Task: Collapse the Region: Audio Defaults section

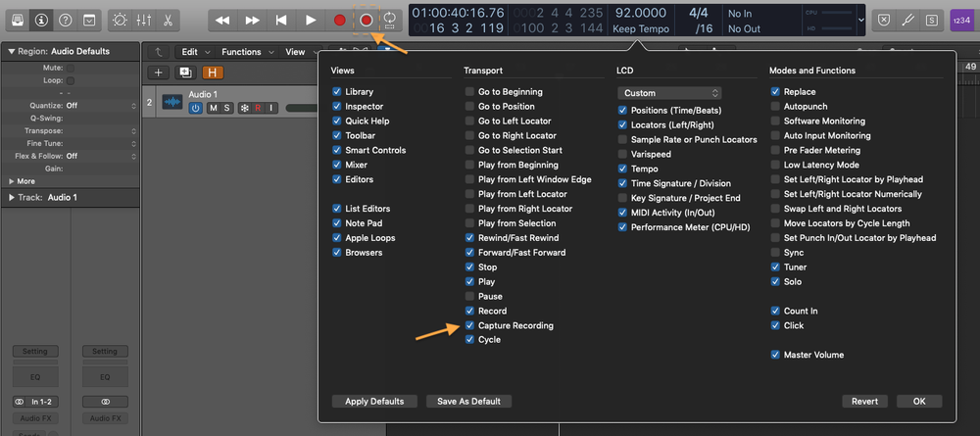Action: click(x=12, y=51)
